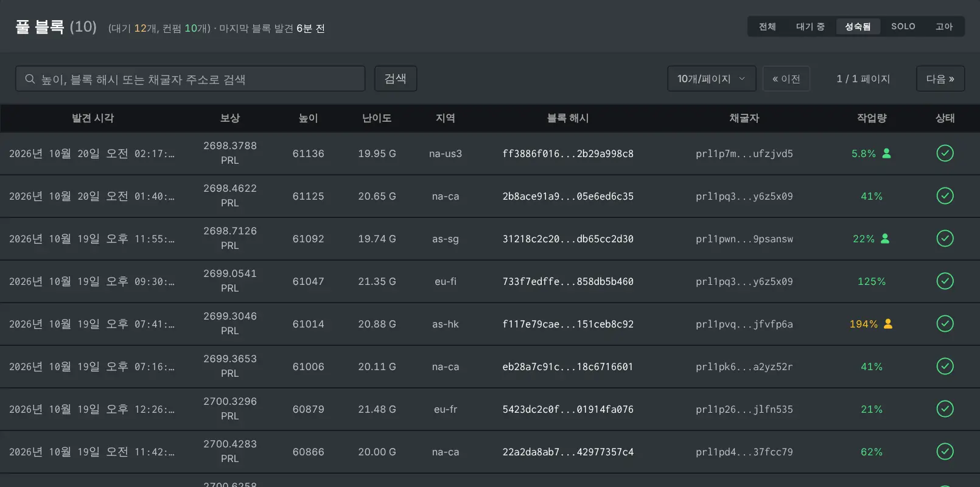Image resolution: width=980 pixels, height=487 pixels.
Task: Click the 발견 시각 column header
Action: point(93,118)
